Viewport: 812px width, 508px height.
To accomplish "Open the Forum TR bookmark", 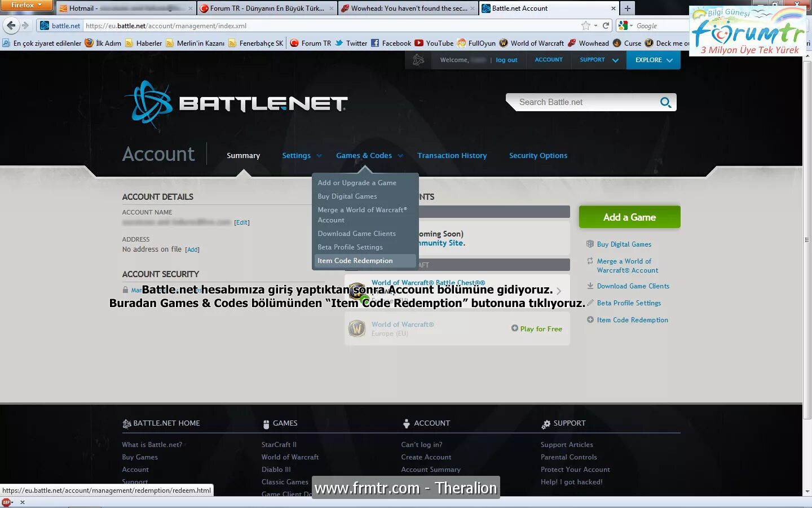I will pos(311,43).
